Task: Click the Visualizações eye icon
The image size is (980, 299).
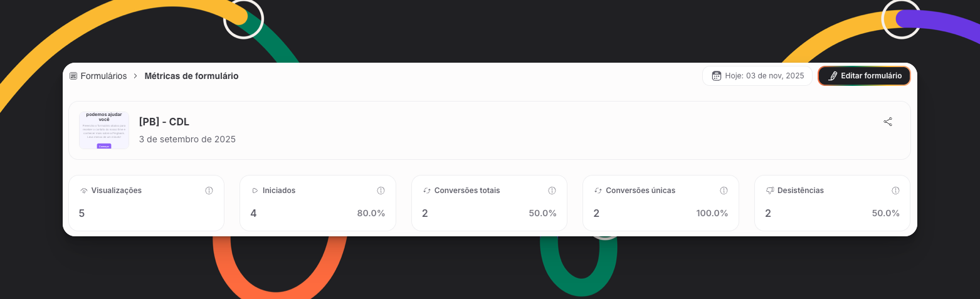Action: point(84,191)
